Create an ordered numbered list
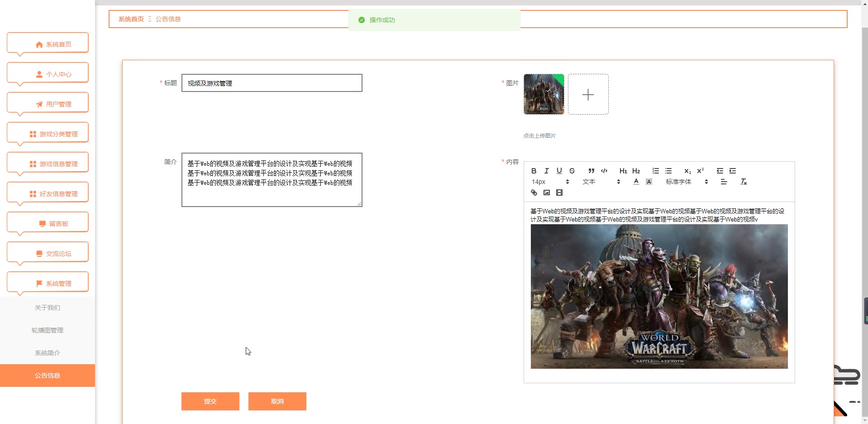The image size is (868, 424). point(655,171)
